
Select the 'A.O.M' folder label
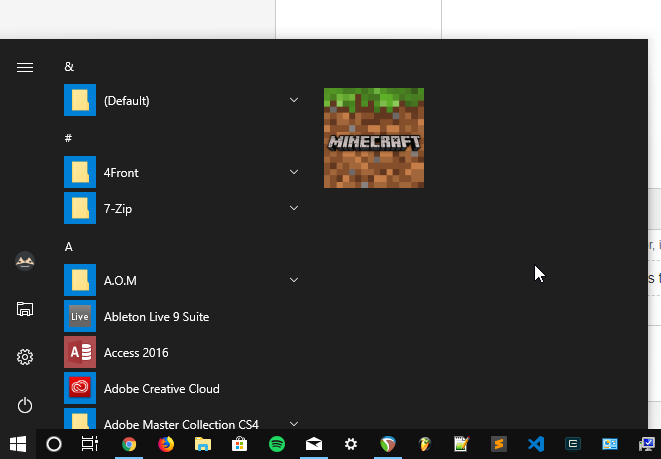tap(121, 281)
